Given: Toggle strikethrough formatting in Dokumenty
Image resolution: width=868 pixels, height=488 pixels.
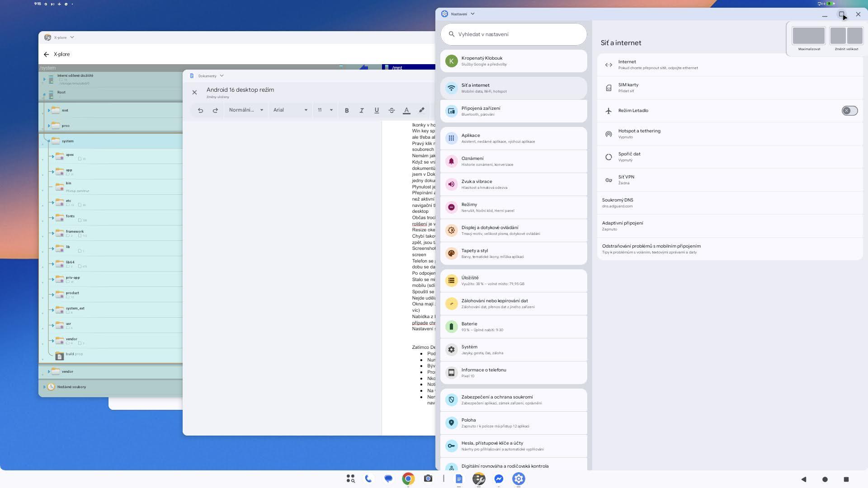Looking at the screenshot, I should click(392, 110).
